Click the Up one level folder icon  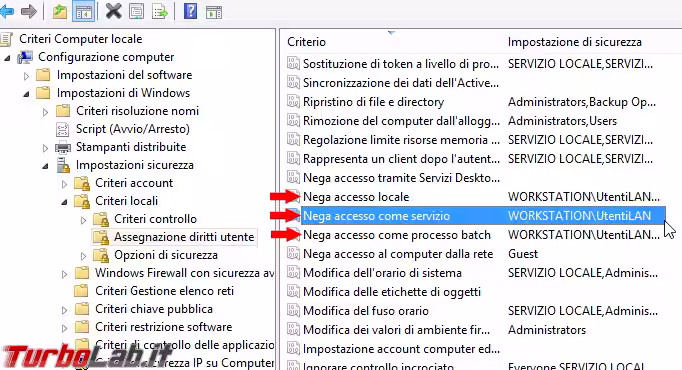click(x=60, y=12)
